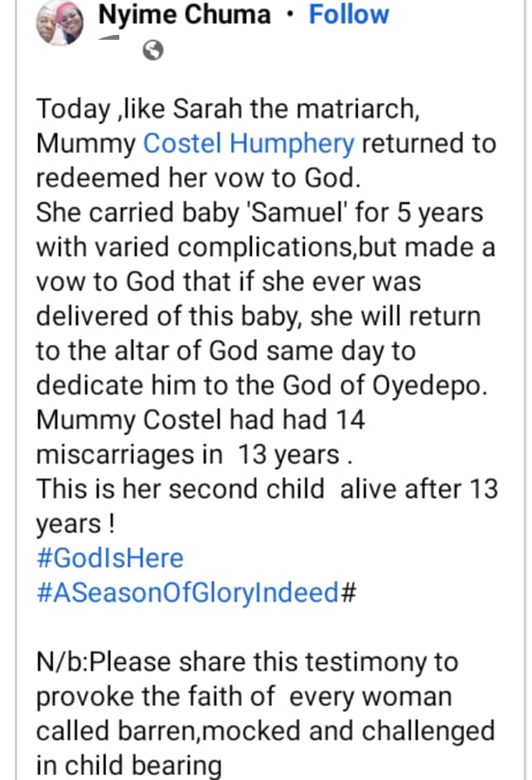Follow Nyime Chuma
532x780 pixels.
[x=349, y=14]
